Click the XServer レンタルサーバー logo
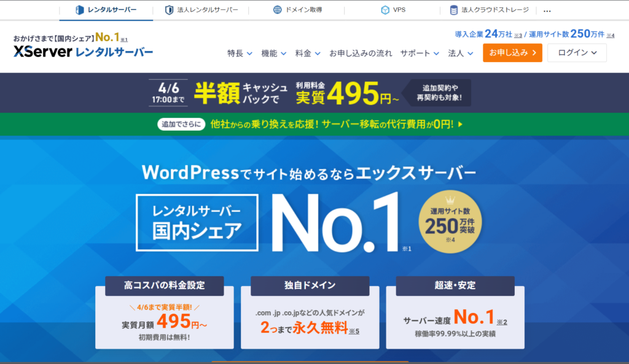The height and width of the screenshot is (364, 629). [x=83, y=52]
